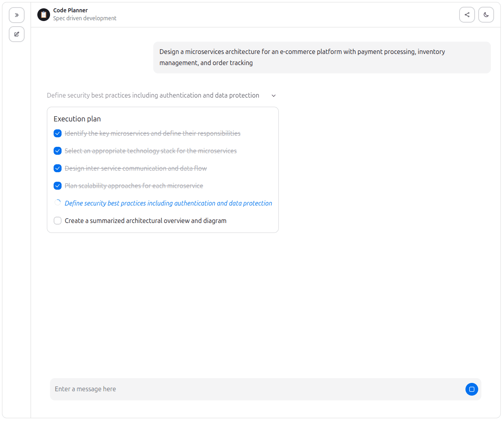Uncheck 'Plan scalability approaches' checkbox

[x=58, y=186]
